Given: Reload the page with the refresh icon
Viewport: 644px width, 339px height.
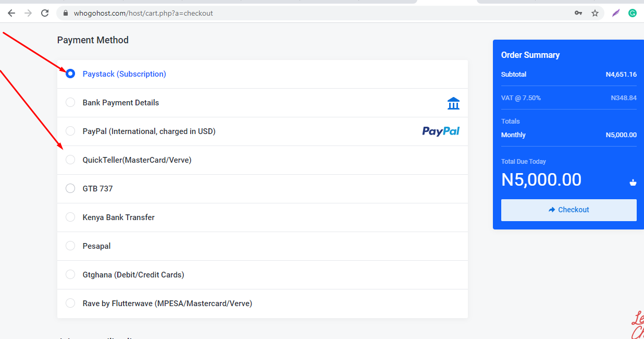Looking at the screenshot, I should (45, 13).
